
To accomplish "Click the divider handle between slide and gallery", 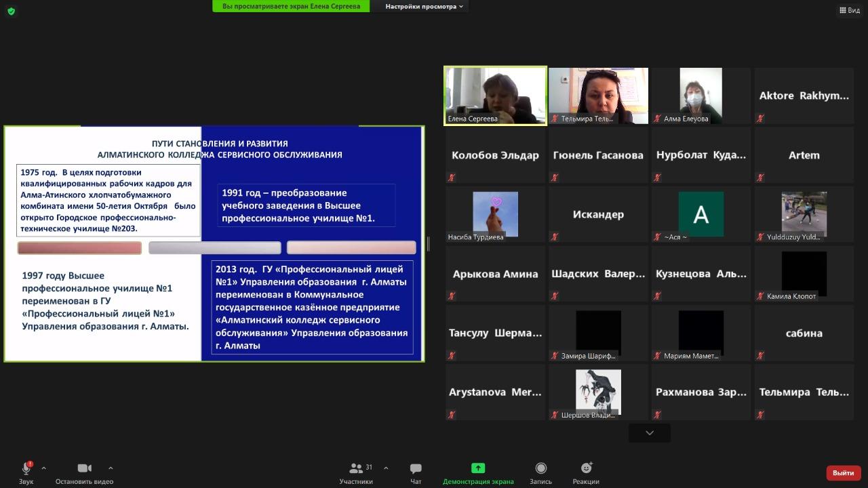I will click(428, 244).
